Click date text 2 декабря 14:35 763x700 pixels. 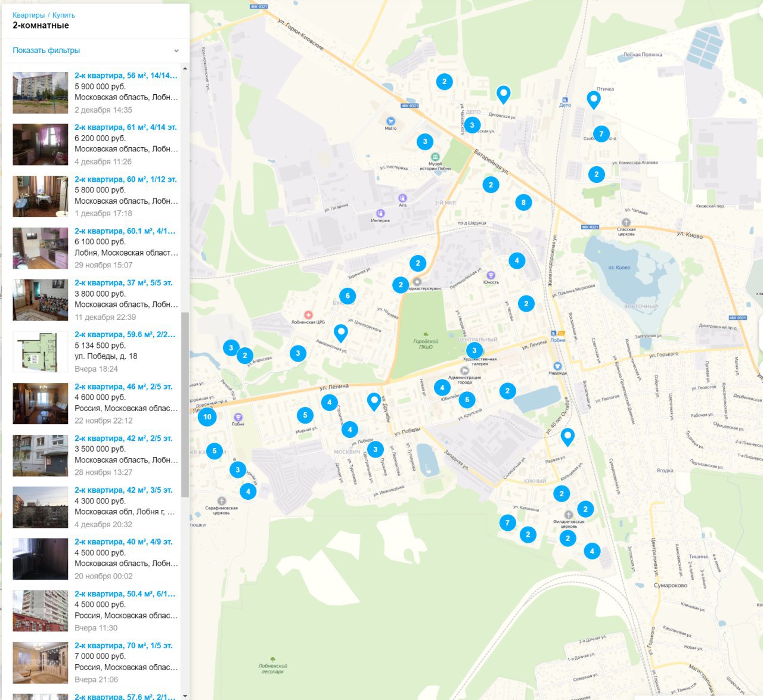103,110
